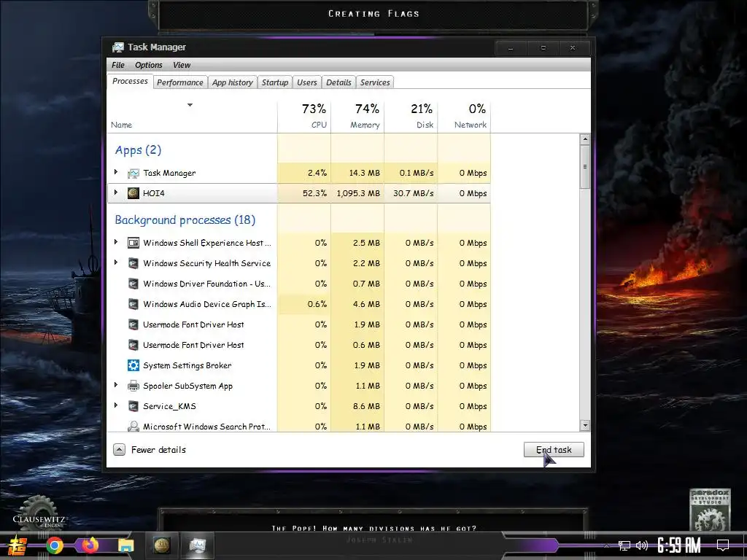Screen dimensions: 747x560
Task: Select first Usermode Font Driver Host 1.9 MB
Action: coord(298,324)
